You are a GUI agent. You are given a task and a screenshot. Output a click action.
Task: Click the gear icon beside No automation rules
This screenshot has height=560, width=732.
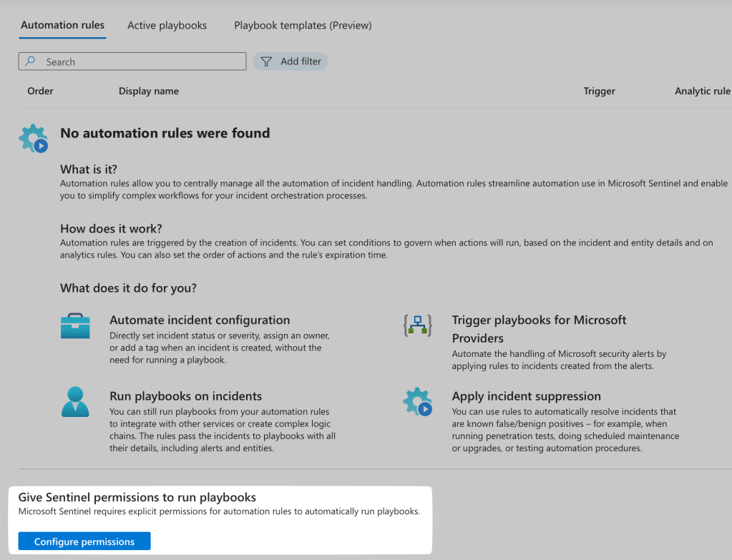[33, 138]
